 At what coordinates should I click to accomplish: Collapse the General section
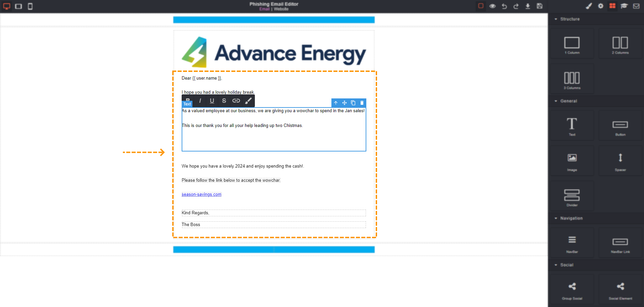555,101
